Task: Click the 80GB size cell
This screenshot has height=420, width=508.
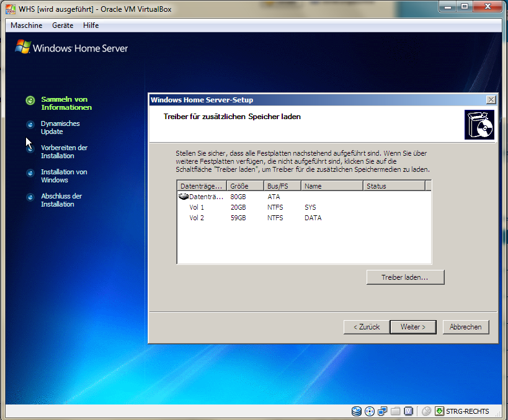Action: [238, 197]
